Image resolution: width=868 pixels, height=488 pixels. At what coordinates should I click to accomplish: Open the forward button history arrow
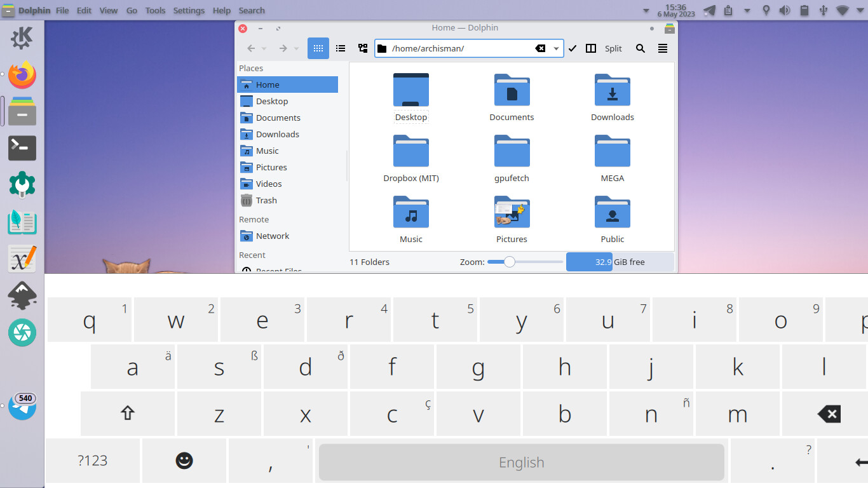296,49
